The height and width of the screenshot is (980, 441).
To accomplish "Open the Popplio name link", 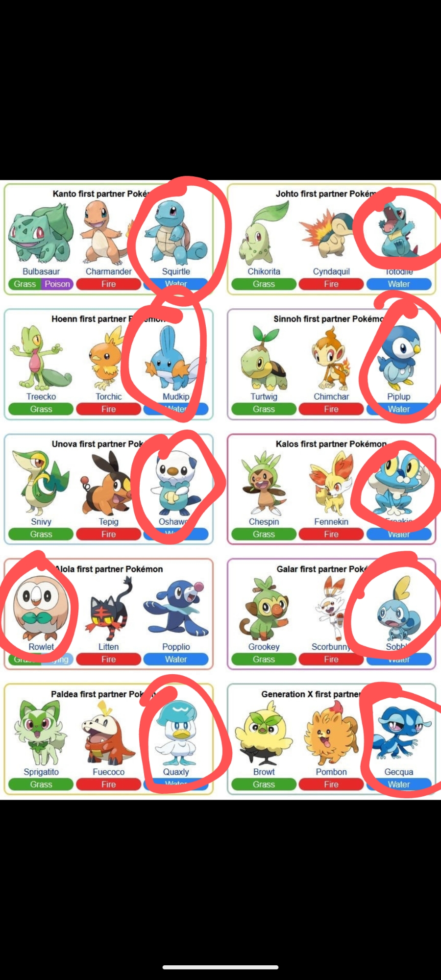I will 176,647.
